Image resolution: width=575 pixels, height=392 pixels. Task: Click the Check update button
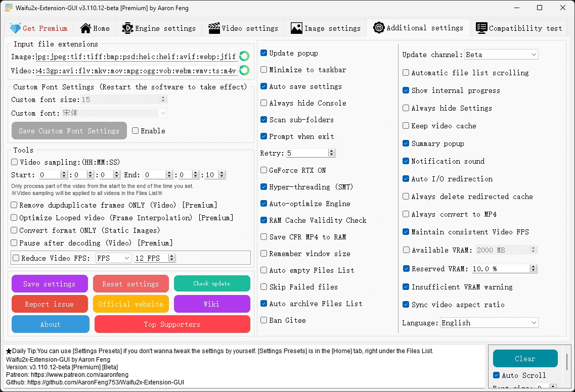point(212,283)
